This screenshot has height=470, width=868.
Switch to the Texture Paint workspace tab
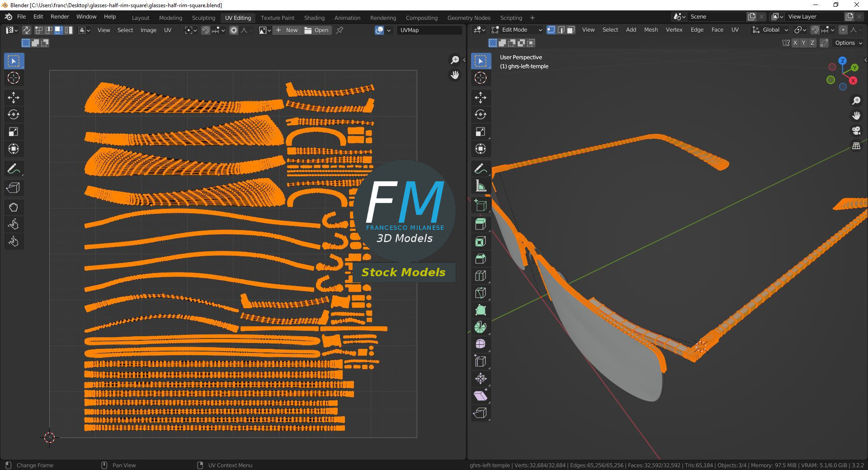click(x=278, y=18)
